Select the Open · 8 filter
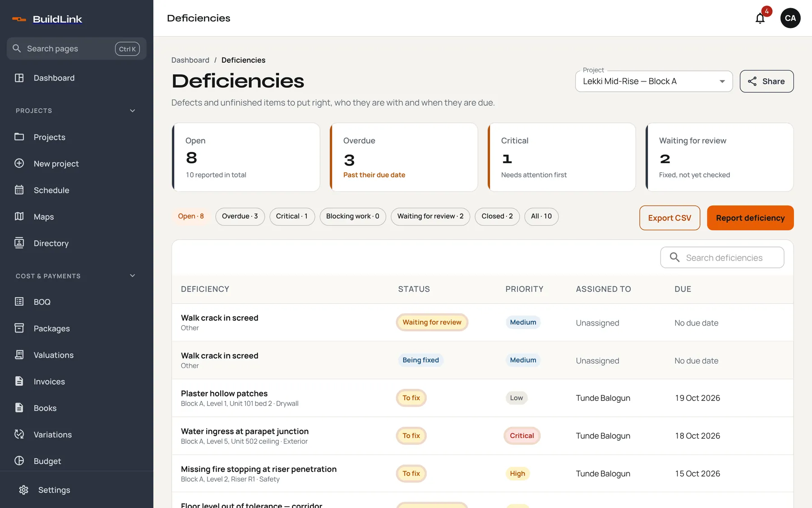Viewport: 812px width, 508px height. tap(191, 216)
